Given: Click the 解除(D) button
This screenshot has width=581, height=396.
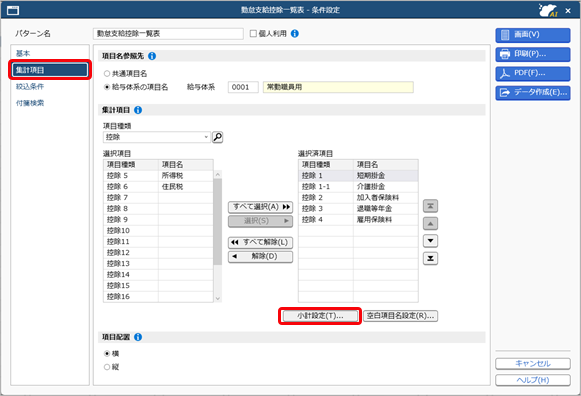Looking at the screenshot, I should coord(260,256).
